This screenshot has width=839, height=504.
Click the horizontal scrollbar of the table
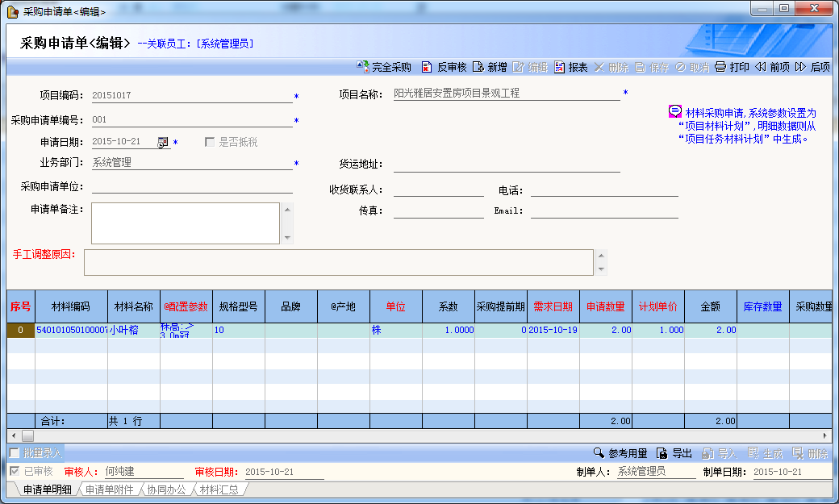[403, 435]
